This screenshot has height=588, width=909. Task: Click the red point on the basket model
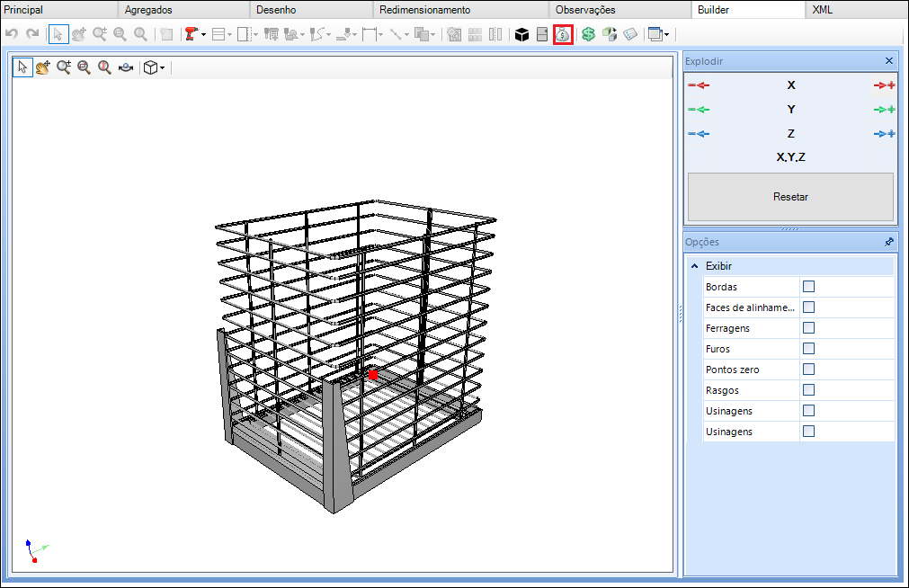click(373, 375)
